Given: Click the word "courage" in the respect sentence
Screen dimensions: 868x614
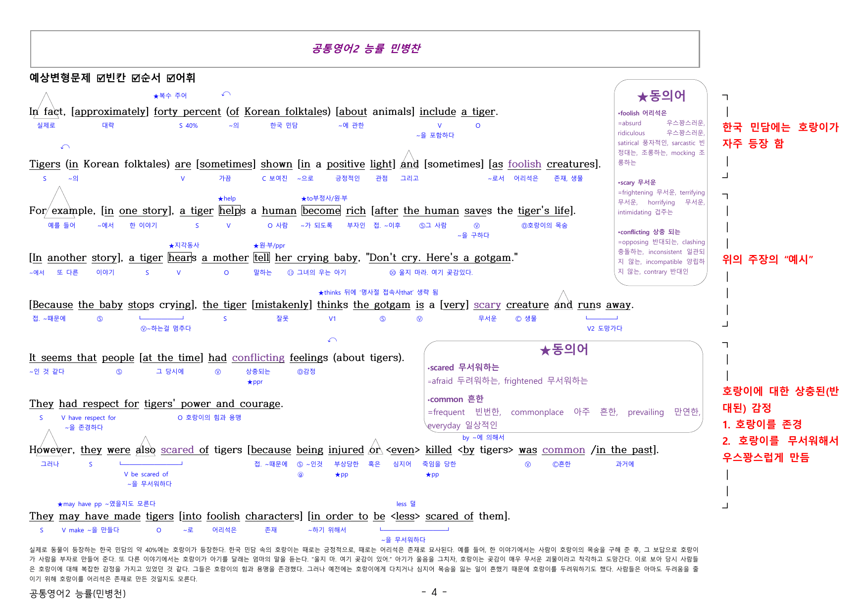Looking at the screenshot, I should click(260, 404).
